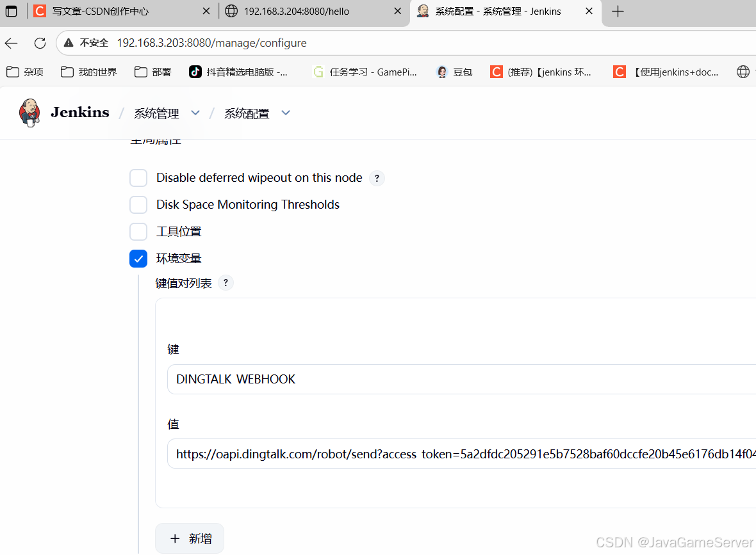Click the 键 input with DINGTALK_WEBHOOK
The width and height of the screenshot is (756, 555).
tap(461, 379)
